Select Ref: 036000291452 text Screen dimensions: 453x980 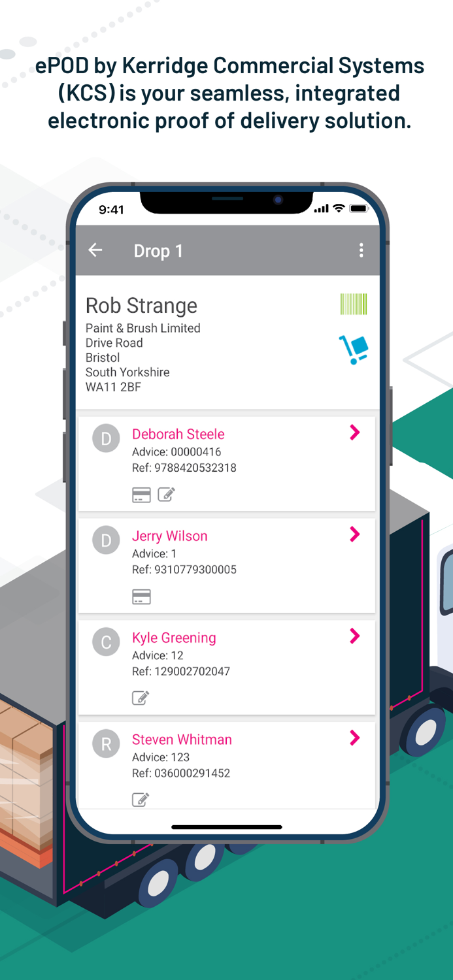[181, 774]
